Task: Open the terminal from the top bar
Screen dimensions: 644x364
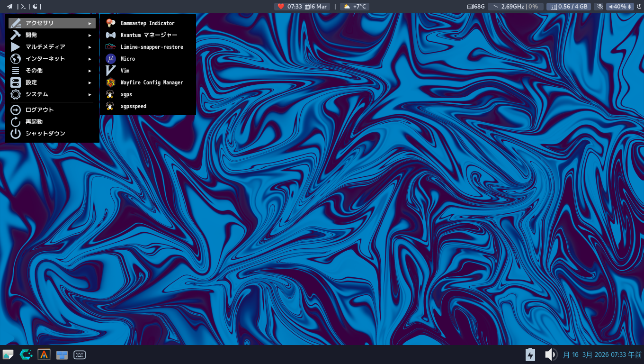Action: 24,7
